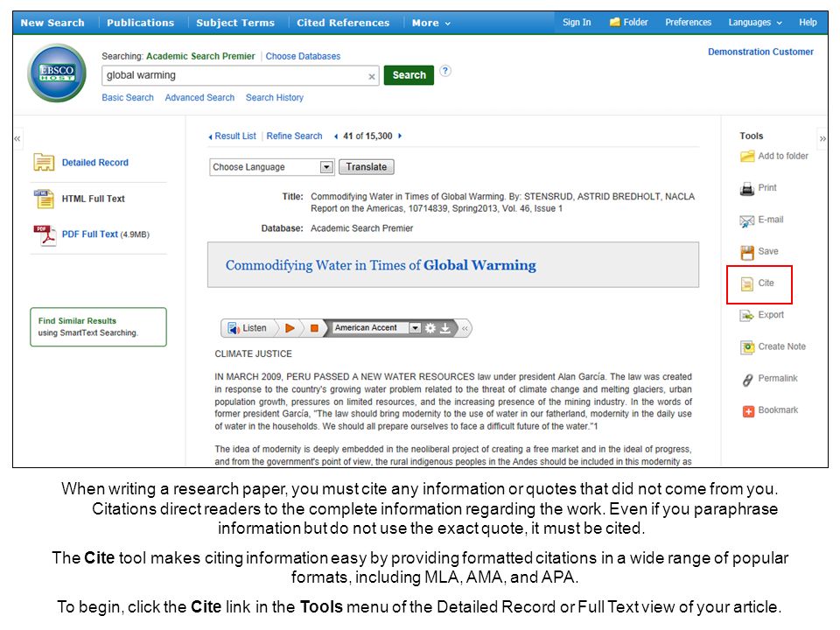Stop the text-to-speech playback
Image resolution: width=840 pixels, height=630 pixels.
[x=314, y=328]
